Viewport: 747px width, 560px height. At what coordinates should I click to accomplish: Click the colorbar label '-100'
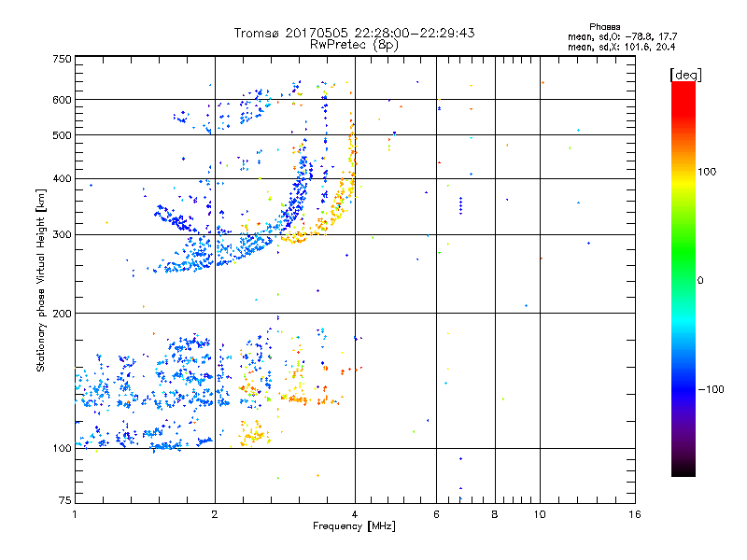click(711, 389)
